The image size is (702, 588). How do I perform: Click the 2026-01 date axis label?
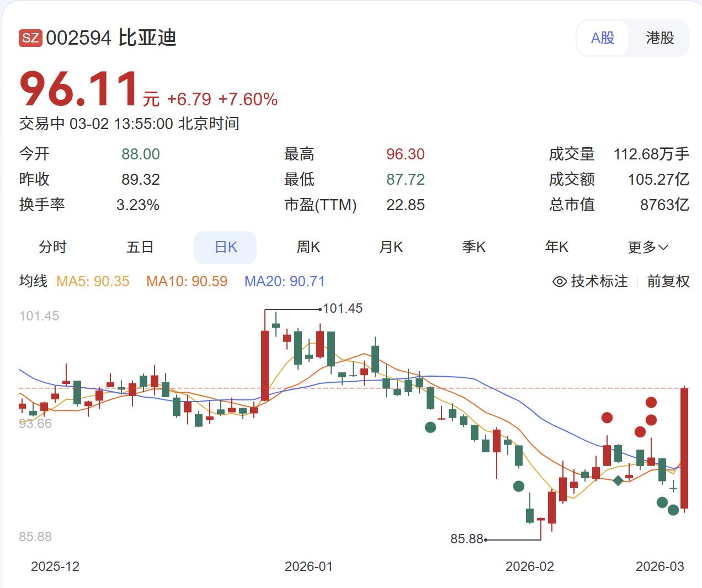pos(309,566)
